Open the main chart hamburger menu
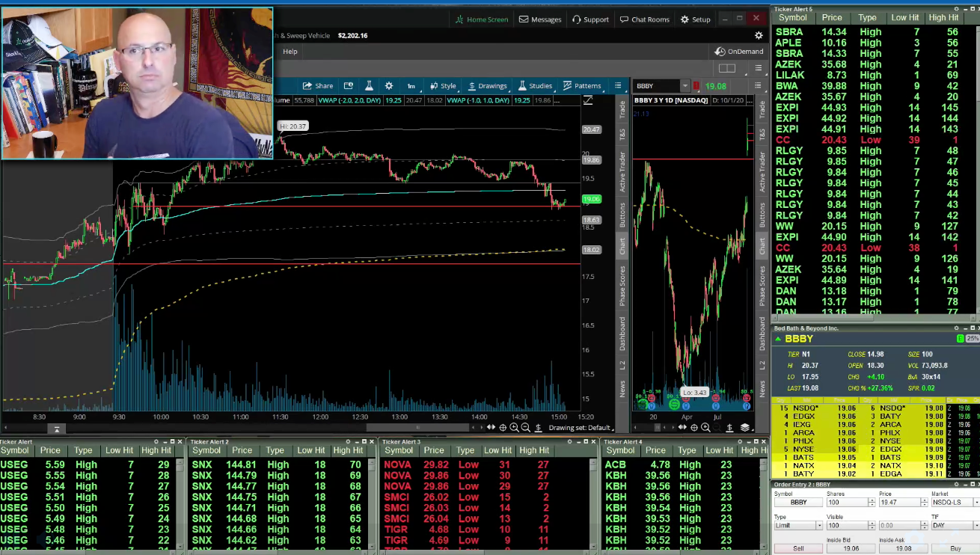The image size is (980, 555). coord(618,86)
